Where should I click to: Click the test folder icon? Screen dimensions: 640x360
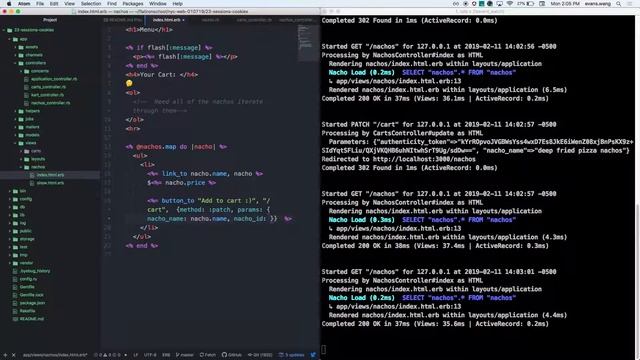click(x=15, y=247)
